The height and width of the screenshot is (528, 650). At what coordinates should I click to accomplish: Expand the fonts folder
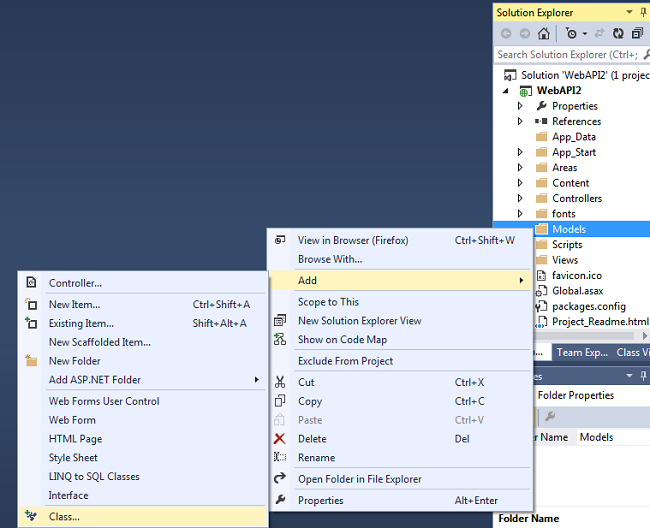point(520,214)
